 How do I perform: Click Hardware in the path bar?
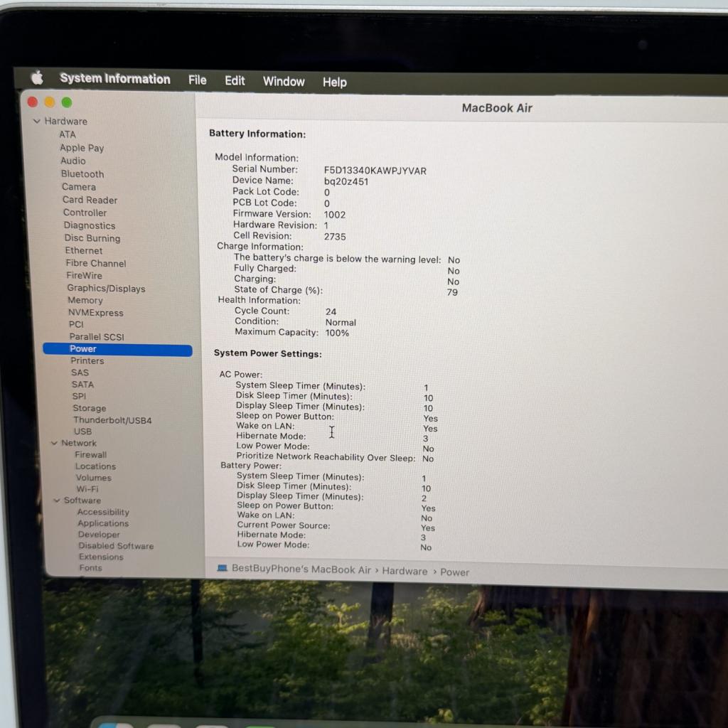coord(405,571)
